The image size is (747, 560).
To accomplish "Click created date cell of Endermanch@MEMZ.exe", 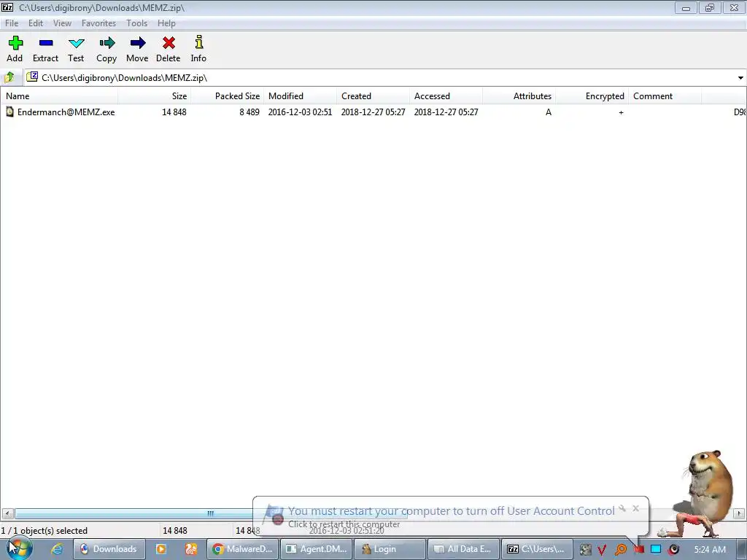I will pos(373,112).
